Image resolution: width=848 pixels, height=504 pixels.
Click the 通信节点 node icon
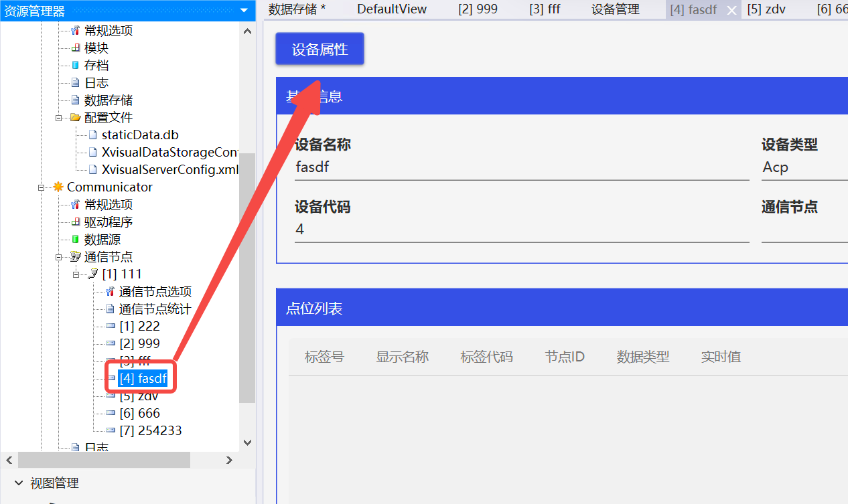click(x=75, y=257)
